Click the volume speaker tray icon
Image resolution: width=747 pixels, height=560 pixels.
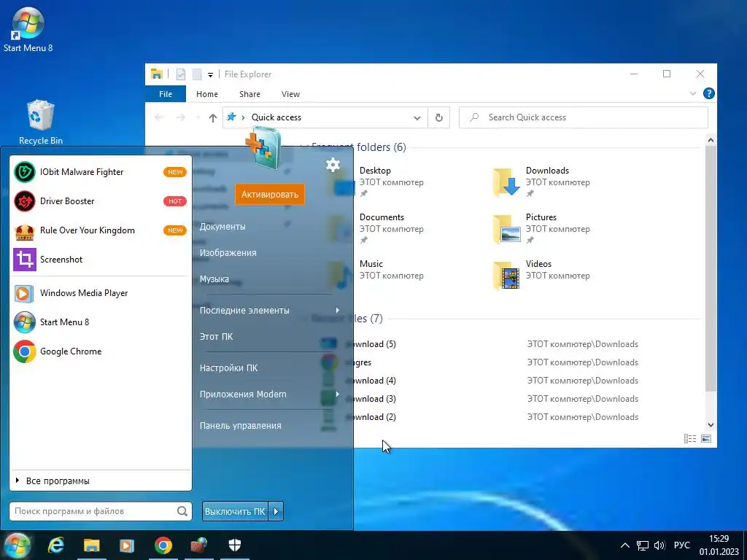coord(659,545)
